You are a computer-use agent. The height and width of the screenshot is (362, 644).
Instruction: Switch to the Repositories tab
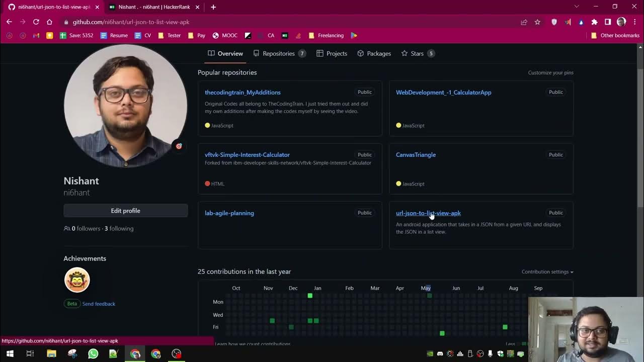(279, 53)
